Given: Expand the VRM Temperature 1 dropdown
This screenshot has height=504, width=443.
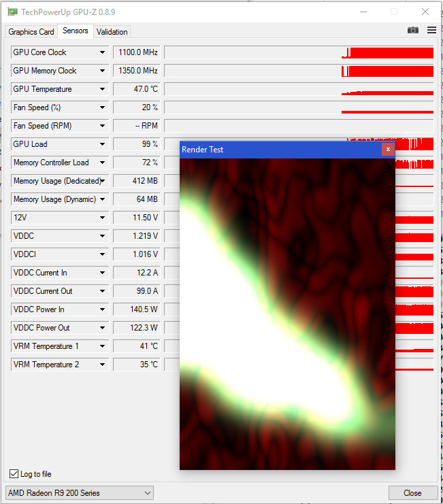Looking at the screenshot, I should 102,346.
